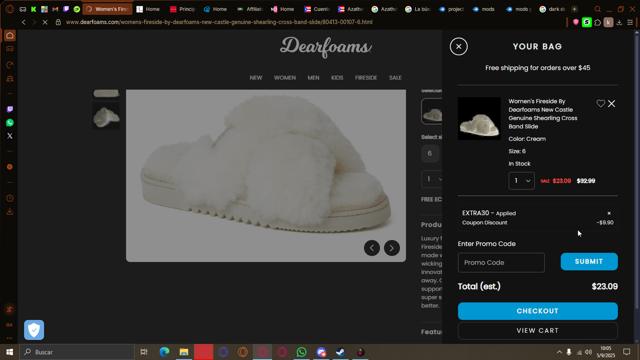Remove the EXTRA30 coupon code
640x360 pixels.
[609, 213]
